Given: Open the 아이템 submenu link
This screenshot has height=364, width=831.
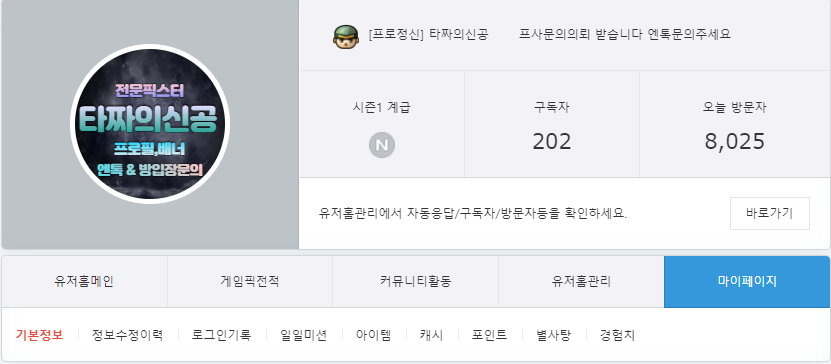Looking at the screenshot, I should tap(374, 335).
